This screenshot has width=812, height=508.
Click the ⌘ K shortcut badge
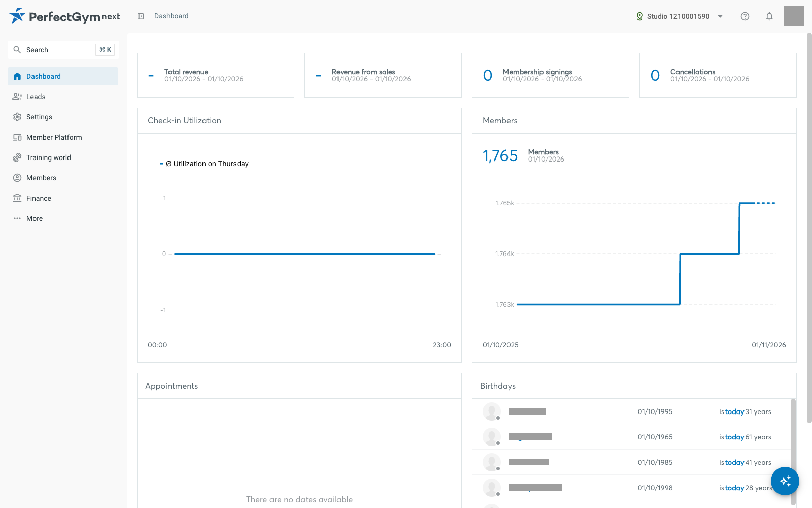pos(105,50)
